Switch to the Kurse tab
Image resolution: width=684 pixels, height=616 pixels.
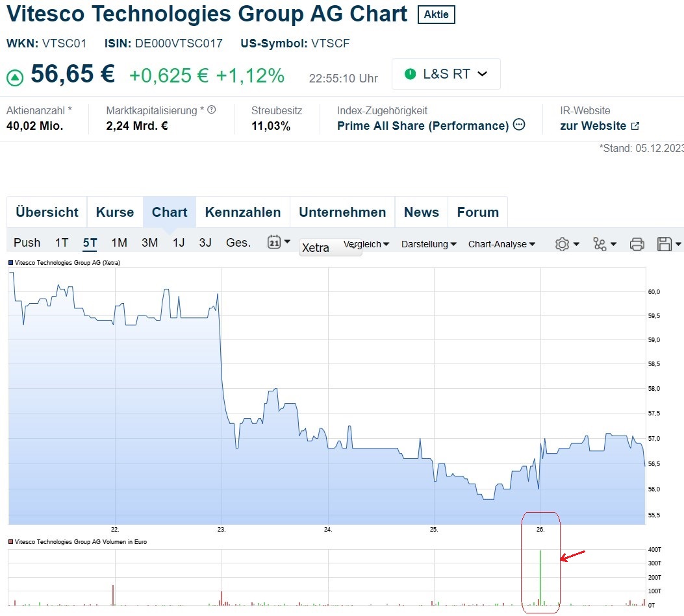tap(115, 212)
